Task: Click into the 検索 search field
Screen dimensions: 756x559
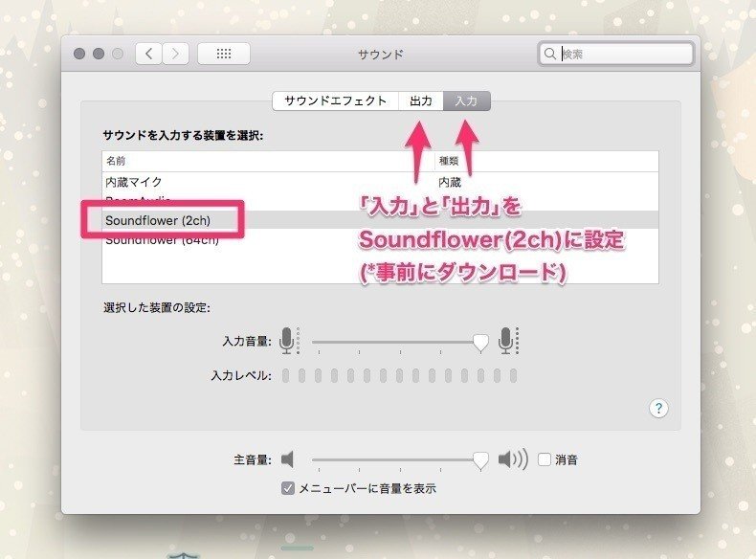Action: pyautogui.click(x=615, y=54)
